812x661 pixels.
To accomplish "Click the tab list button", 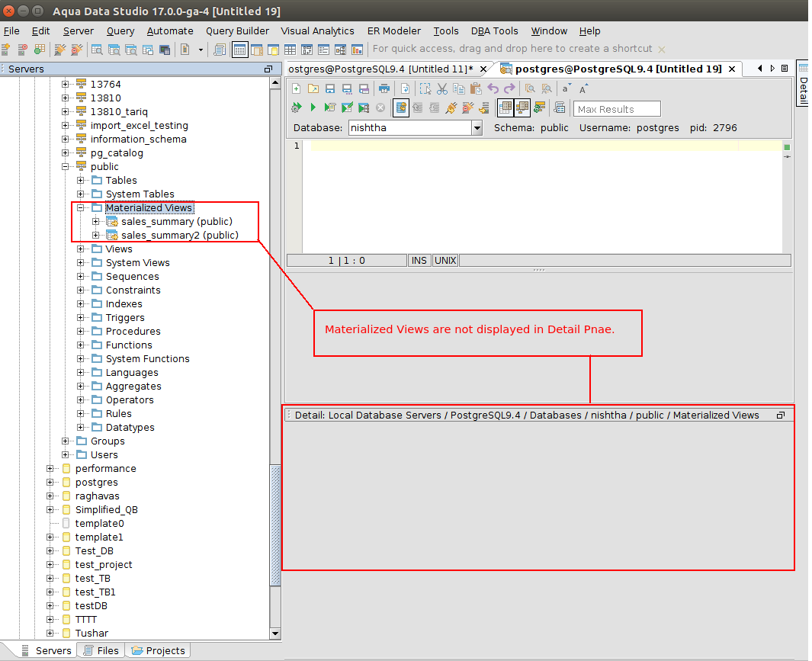I will (x=785, y=69).
